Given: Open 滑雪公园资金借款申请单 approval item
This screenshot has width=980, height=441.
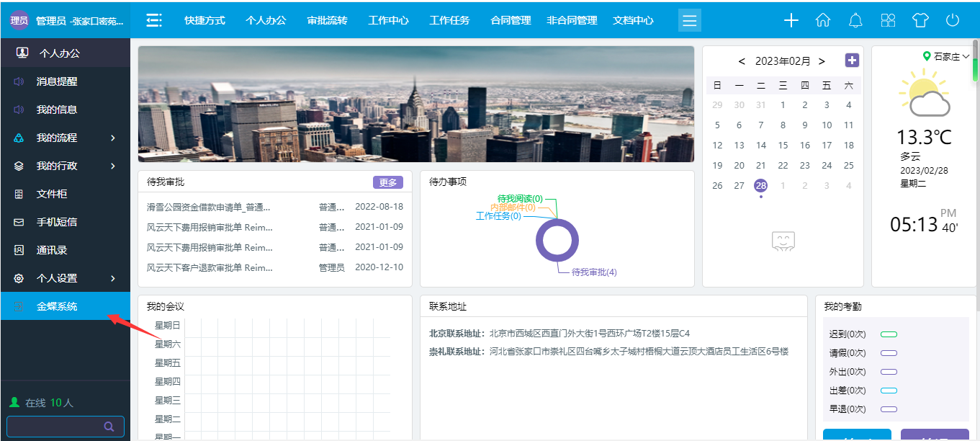Looking at the screenshot, I should click(209, 207).
